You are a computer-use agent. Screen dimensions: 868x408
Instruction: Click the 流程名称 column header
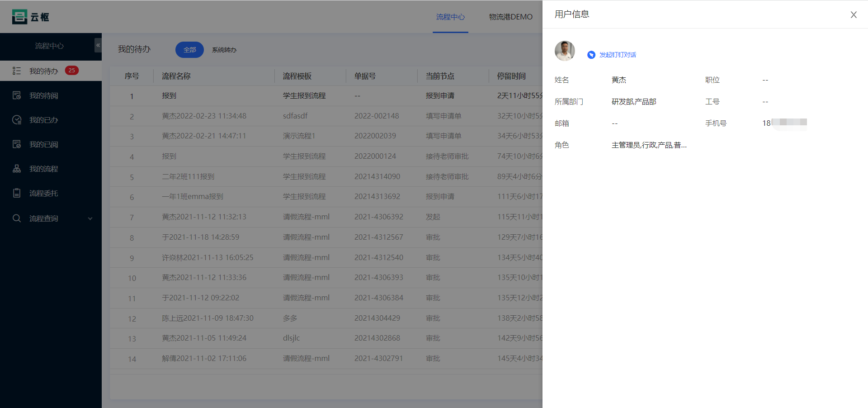176,76
